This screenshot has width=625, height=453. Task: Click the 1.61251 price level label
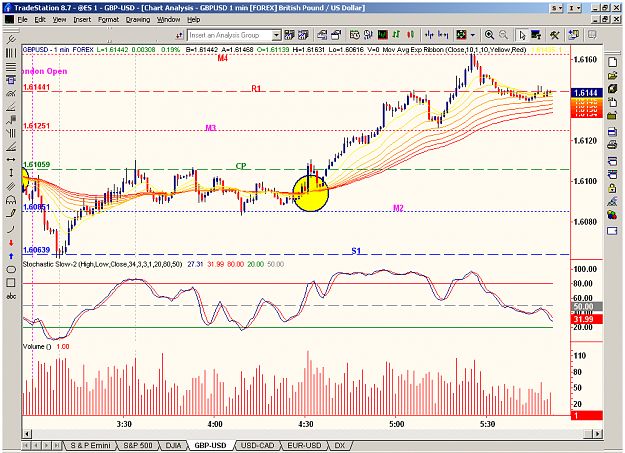[36, 126]
